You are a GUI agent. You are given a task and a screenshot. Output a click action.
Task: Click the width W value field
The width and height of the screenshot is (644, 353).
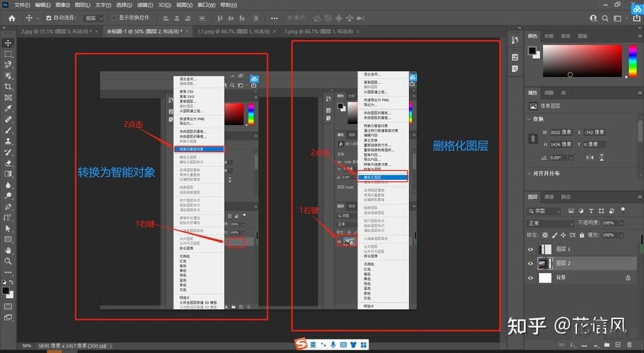(x=555, y=132)
